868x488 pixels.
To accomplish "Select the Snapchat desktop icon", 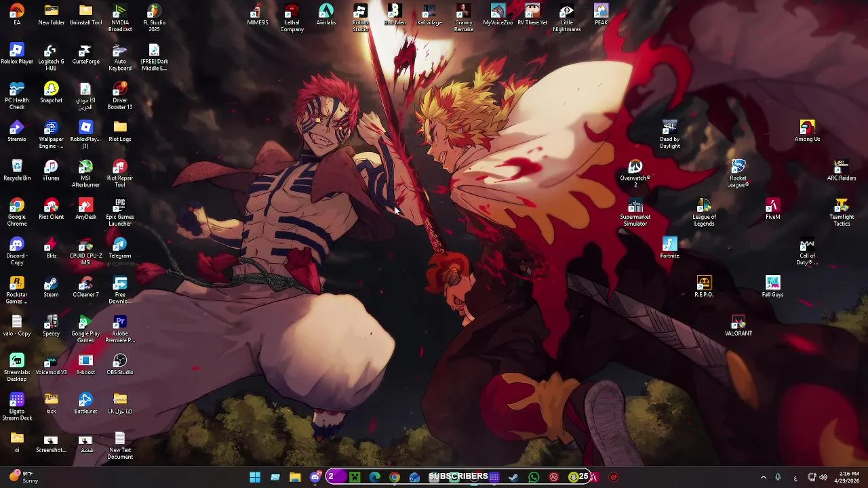I will pyautogui.click(x=51, y=93).
